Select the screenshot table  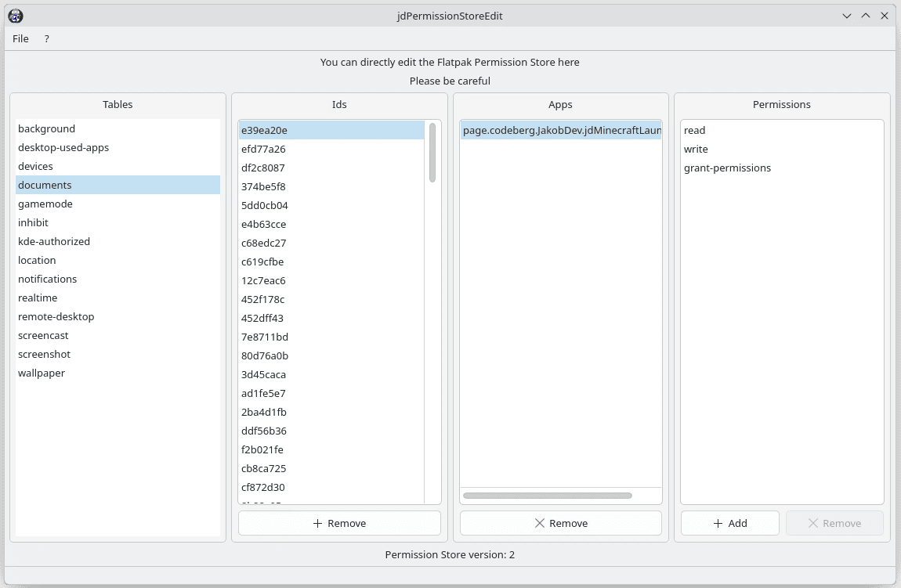click(118, 355)
